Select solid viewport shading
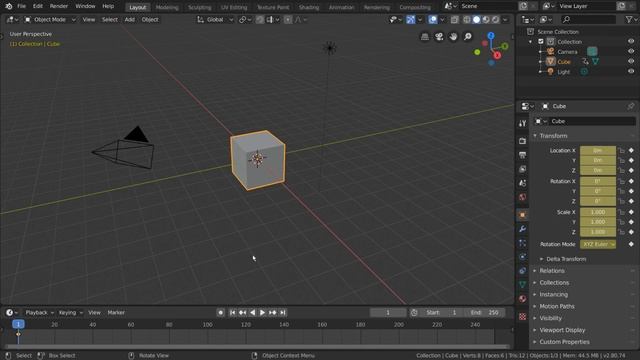This screenshot has height=360, width=640. (x=476, y=20)
